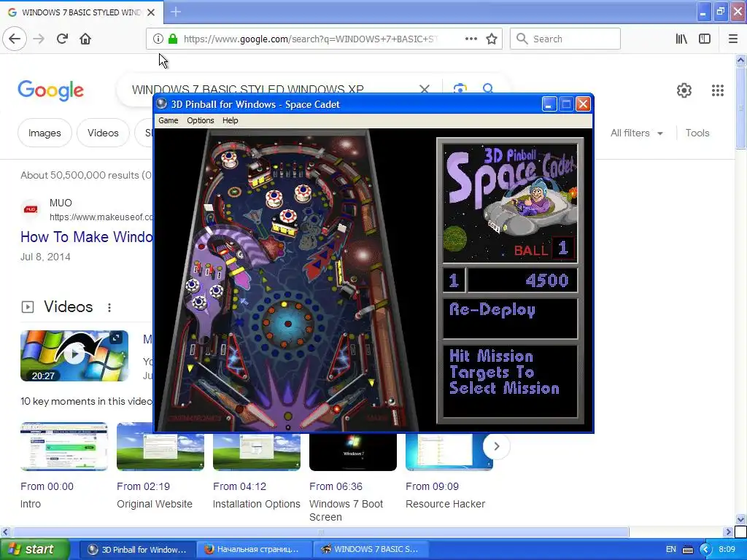Start Google search by image camera icon
The width and height of the screenshot is (747, 560).
pos(460,88)
